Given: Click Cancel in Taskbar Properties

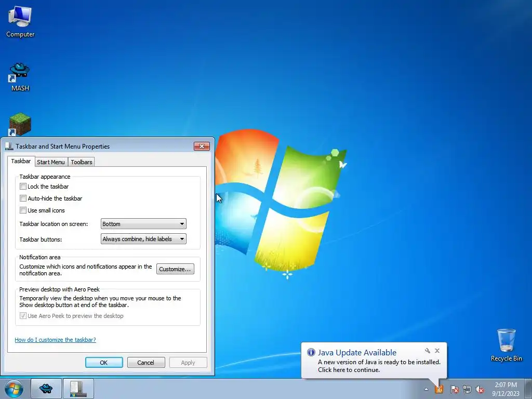Looking at the screenshot, I should point(146,362).
